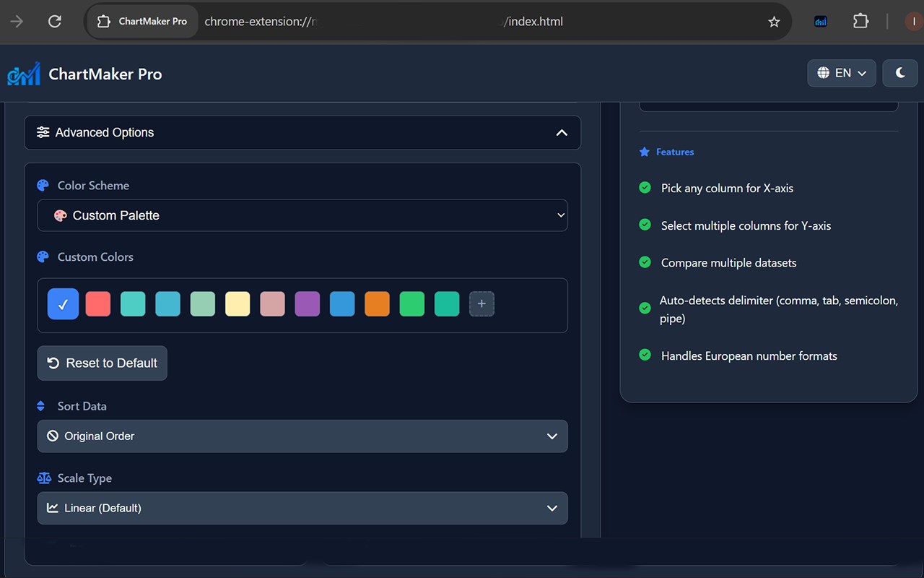Viewport: 924px width, 578px height.
Task: Click the Features star icon
Action: pos(645,152)
